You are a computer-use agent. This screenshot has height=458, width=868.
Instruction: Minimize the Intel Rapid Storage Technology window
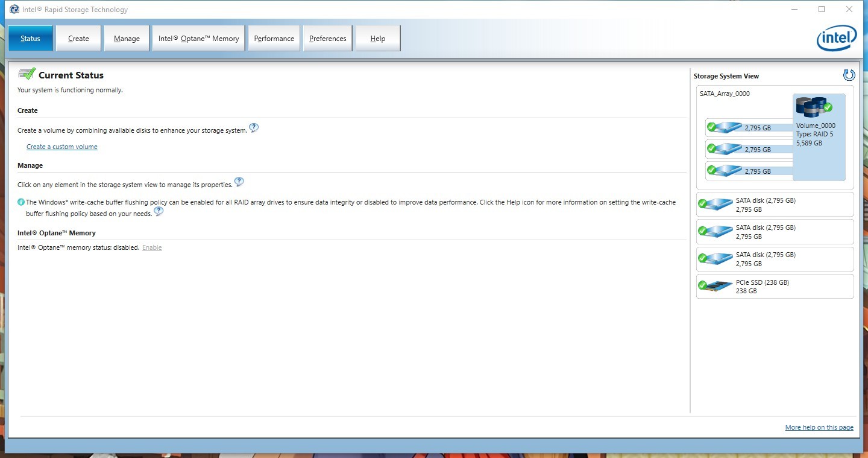coord(794,9)
